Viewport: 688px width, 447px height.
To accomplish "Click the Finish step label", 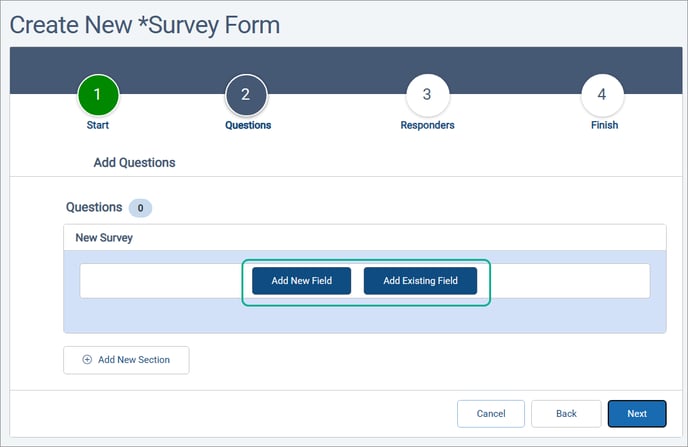I will [x=603, y=126].
